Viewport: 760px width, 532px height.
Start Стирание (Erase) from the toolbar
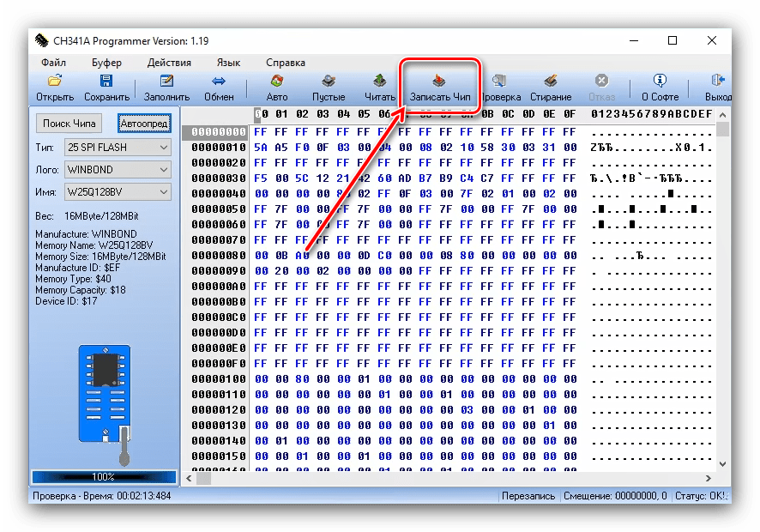coord(551,82)
